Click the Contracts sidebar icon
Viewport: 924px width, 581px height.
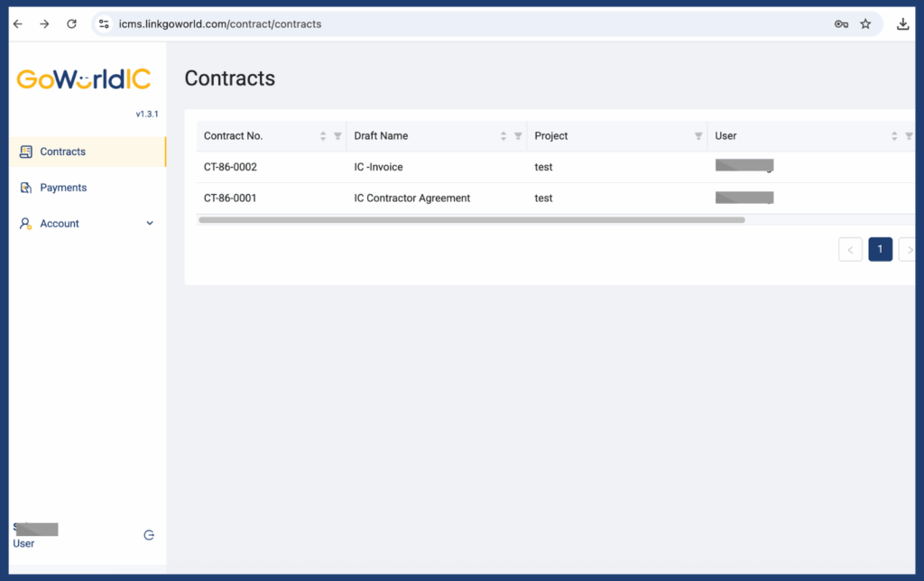click(25, 152)
